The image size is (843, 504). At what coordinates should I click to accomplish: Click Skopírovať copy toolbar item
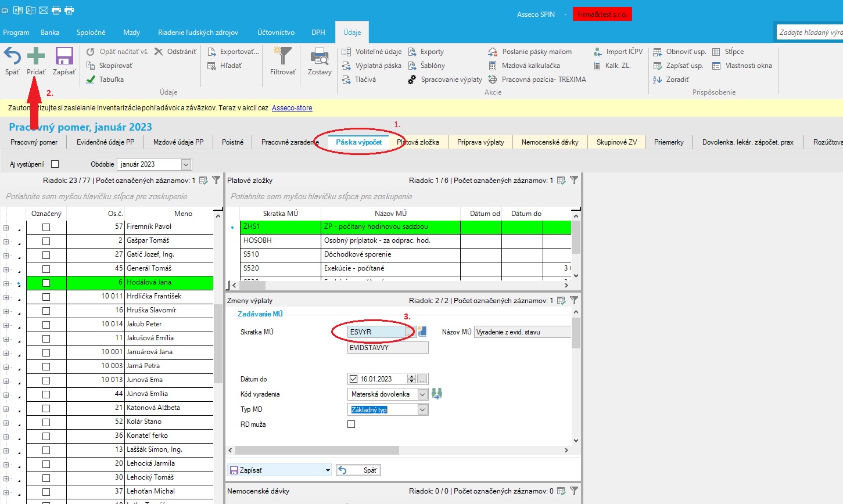[x=109, y=66]
